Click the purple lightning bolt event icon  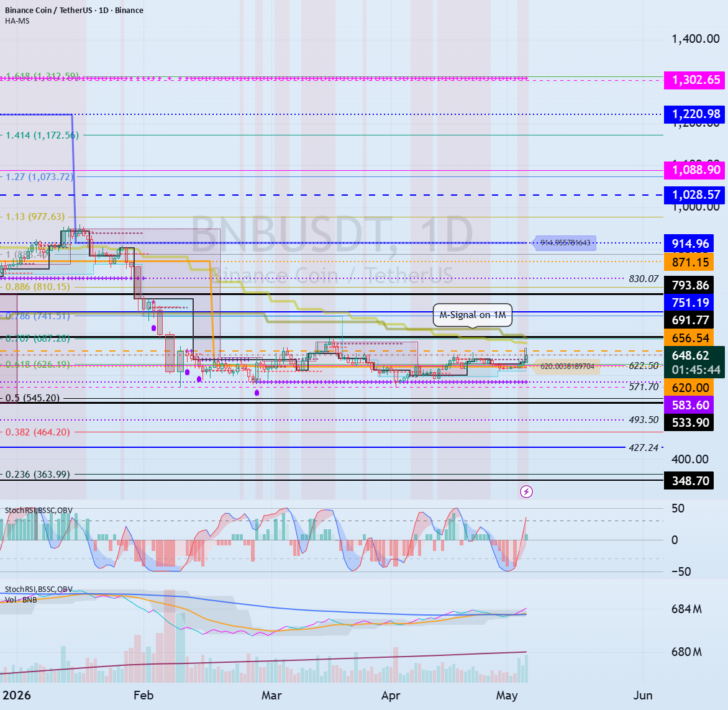(x=526, y=491)
